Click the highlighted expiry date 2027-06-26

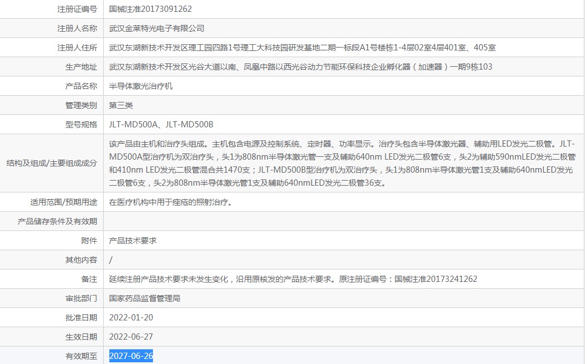click(131, 356)
